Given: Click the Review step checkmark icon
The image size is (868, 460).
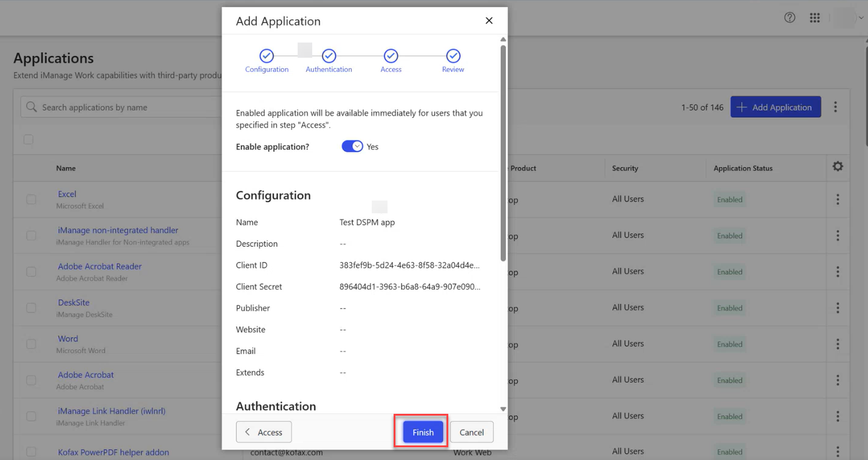Looking at the screenshot, I should pos(453,56).
